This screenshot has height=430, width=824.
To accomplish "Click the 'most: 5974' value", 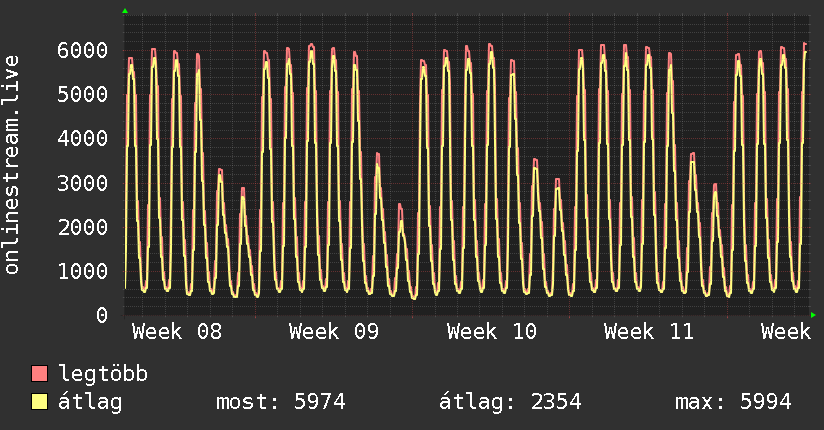I will point(281,402).
